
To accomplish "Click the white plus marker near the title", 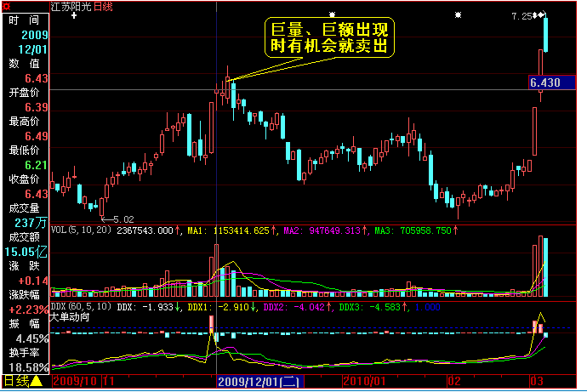I will click(74, 15).
